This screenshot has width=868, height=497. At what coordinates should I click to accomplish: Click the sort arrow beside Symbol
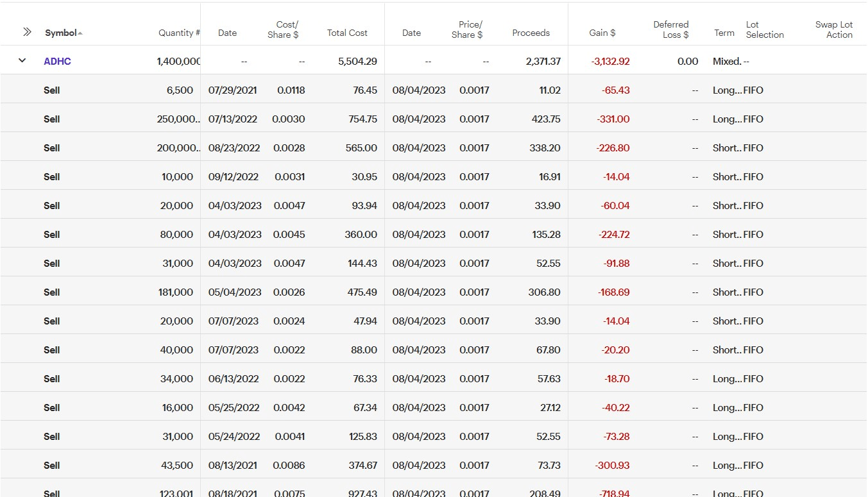pos(80,33)
